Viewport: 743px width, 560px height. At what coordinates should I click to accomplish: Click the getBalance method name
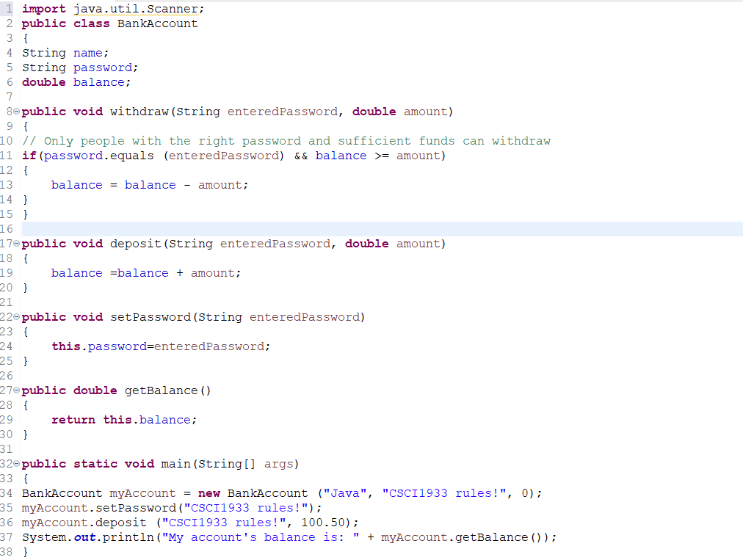(160, 390)
